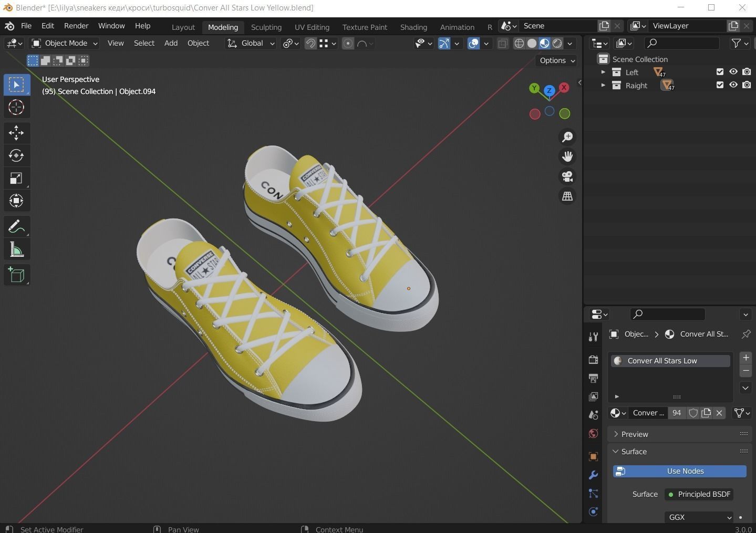The image size is (756, 533).
Task: Open the viewport Add menu
Action: [171, 43]
